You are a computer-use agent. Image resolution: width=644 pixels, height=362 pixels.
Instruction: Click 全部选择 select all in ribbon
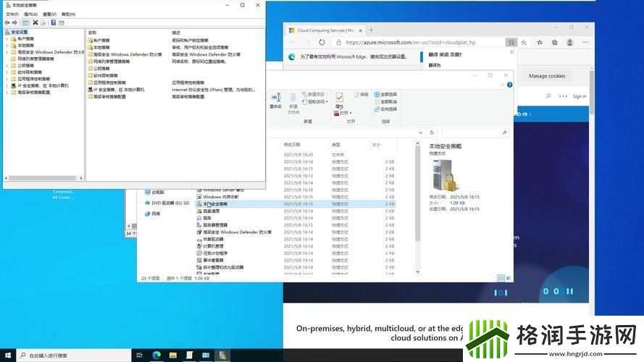tap(385, 94)
